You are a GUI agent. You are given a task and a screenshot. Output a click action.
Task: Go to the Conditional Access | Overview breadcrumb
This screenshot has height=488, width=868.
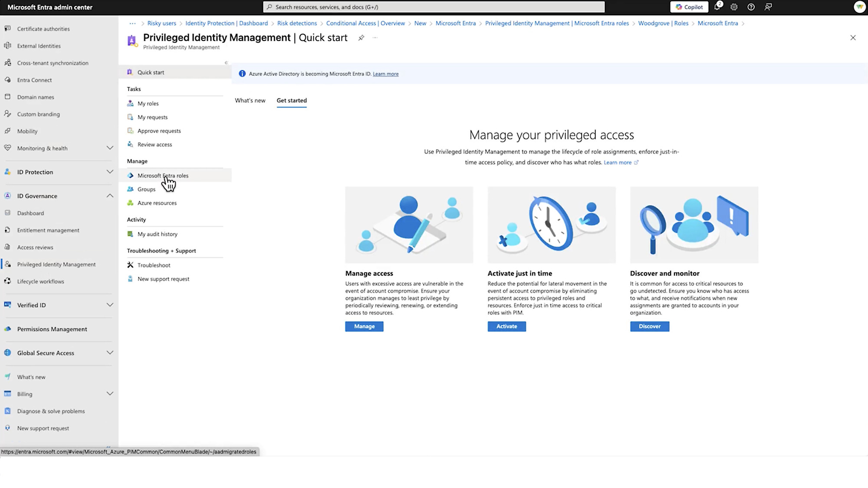(x=365, y=23)
